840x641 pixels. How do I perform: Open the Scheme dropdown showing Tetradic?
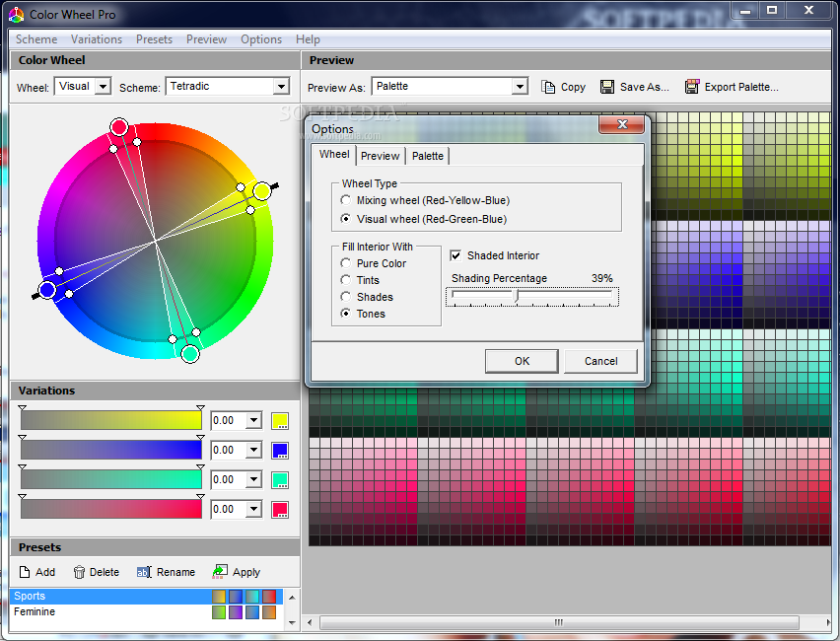point(281,87)
